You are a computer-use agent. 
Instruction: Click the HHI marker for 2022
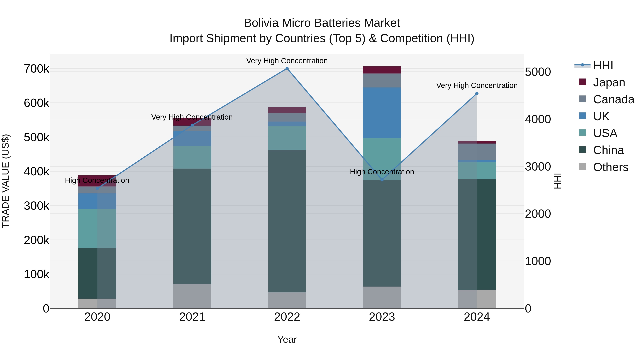287,68
